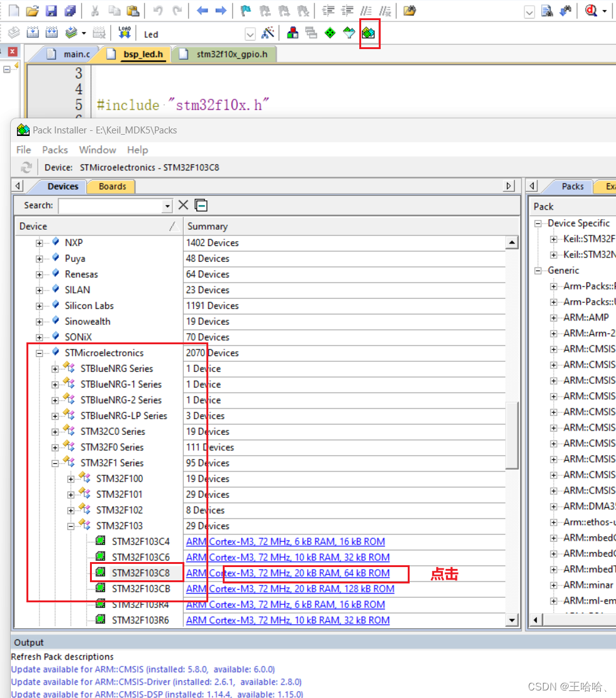Click the Find in Files icon

(547, 10)
